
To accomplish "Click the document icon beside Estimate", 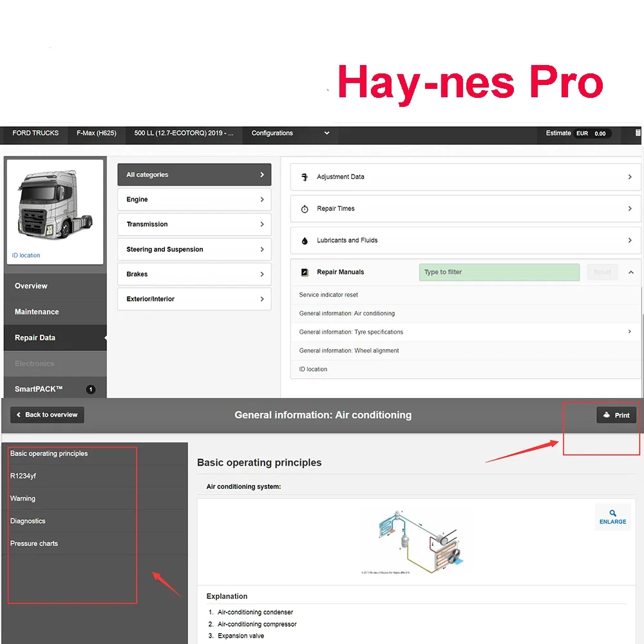I will [638, 133].
